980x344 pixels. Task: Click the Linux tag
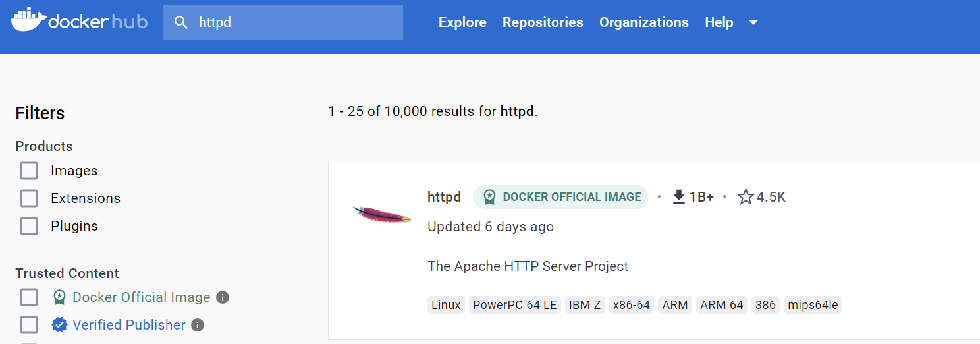pyautogui.click(x=447, y=305)
